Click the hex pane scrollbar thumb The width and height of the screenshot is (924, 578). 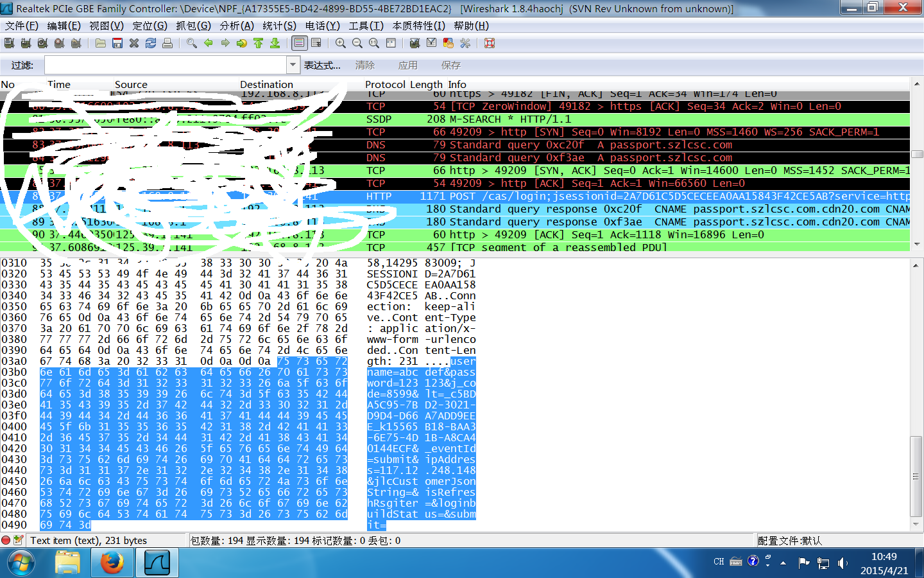(x=917, y=475)
